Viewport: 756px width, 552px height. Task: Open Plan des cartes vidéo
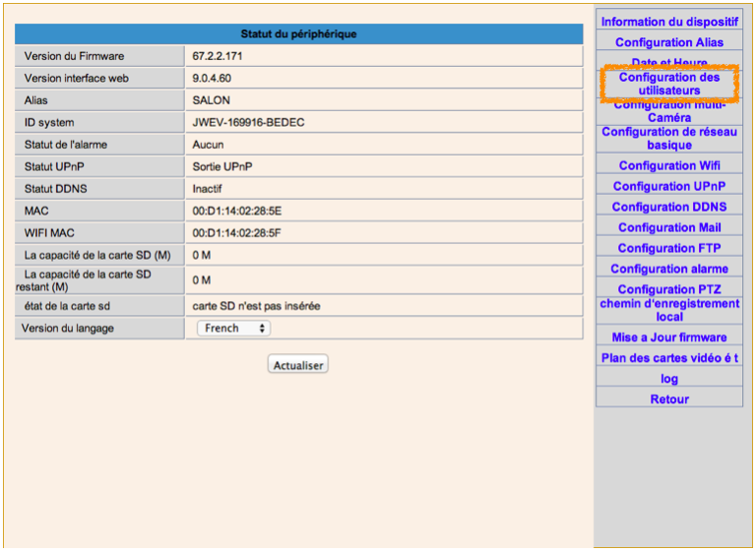pos(669,358)
